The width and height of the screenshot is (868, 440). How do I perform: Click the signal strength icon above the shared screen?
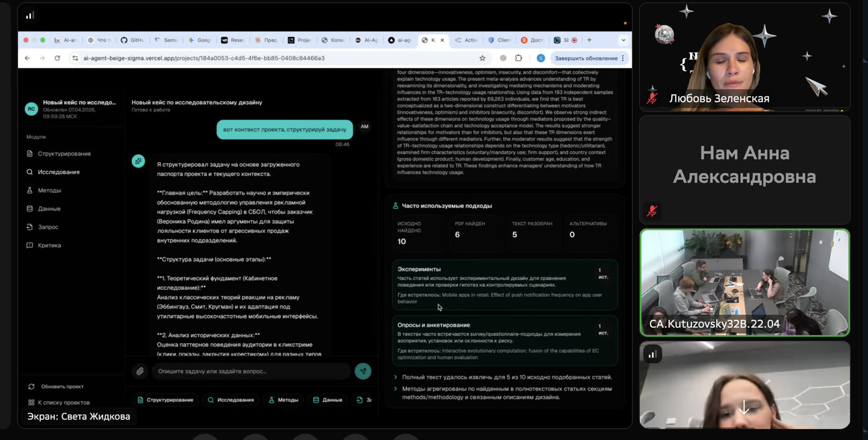coord(30,15)
